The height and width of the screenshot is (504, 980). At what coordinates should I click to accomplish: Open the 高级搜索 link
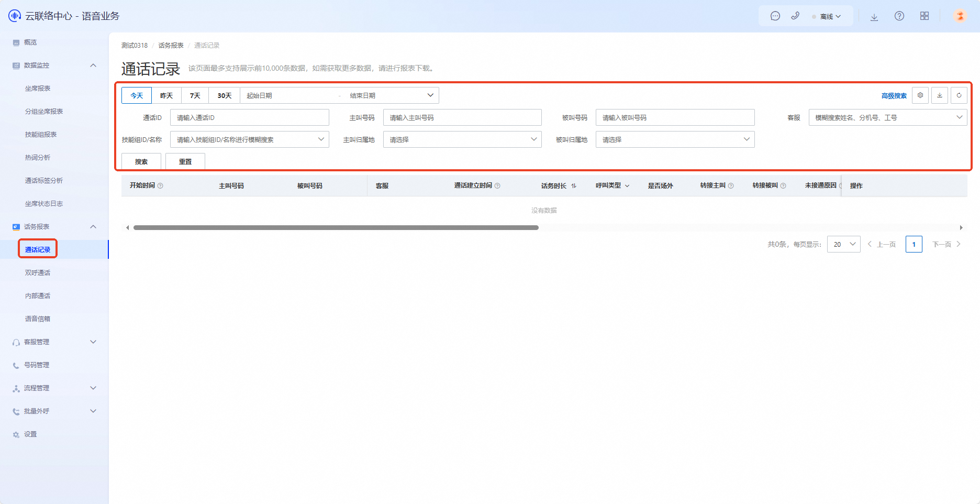coord(894,96)
